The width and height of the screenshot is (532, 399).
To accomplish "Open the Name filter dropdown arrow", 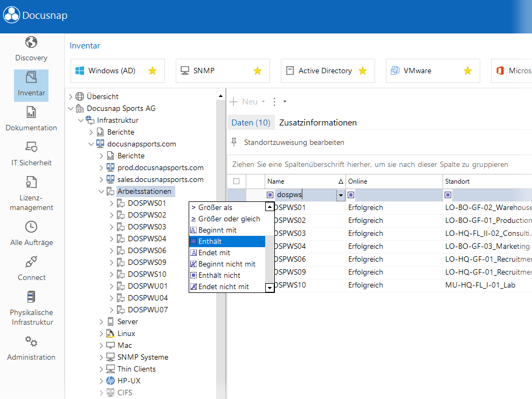I will [x=341, y=195].
